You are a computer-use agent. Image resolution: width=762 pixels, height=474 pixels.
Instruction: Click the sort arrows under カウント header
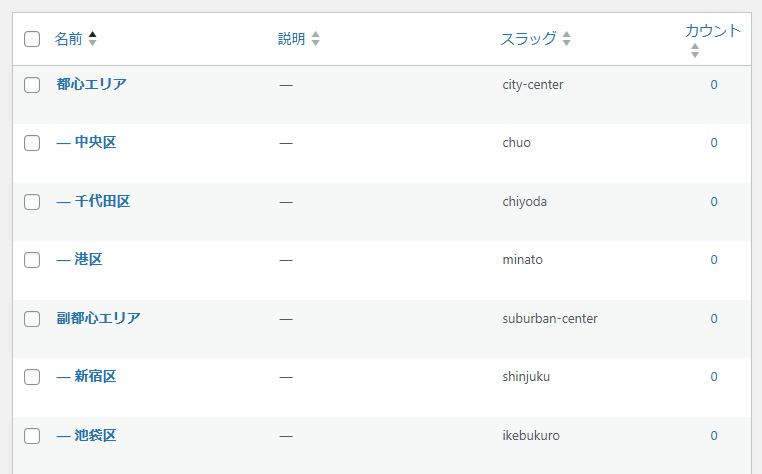click(695, 50)
